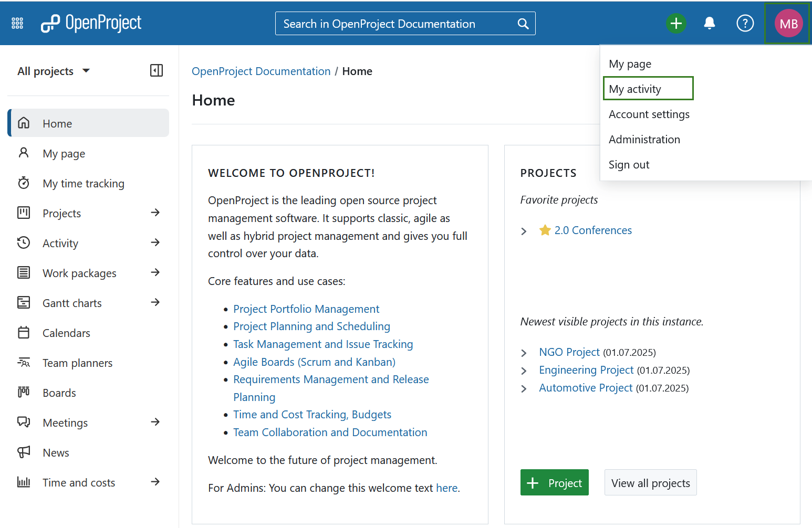
Task: Expand the Automotive Project chevron
Action: pos(524,388)
